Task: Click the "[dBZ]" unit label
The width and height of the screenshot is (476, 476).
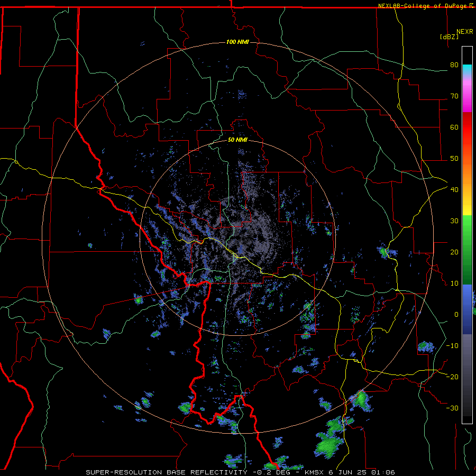Action: tap(449, 36)
